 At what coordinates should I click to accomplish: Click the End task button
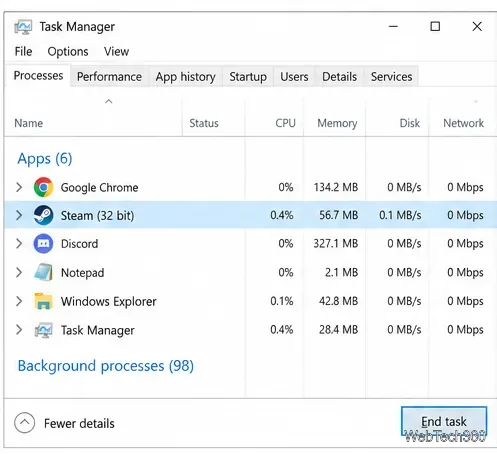click(x=444, y=421)
